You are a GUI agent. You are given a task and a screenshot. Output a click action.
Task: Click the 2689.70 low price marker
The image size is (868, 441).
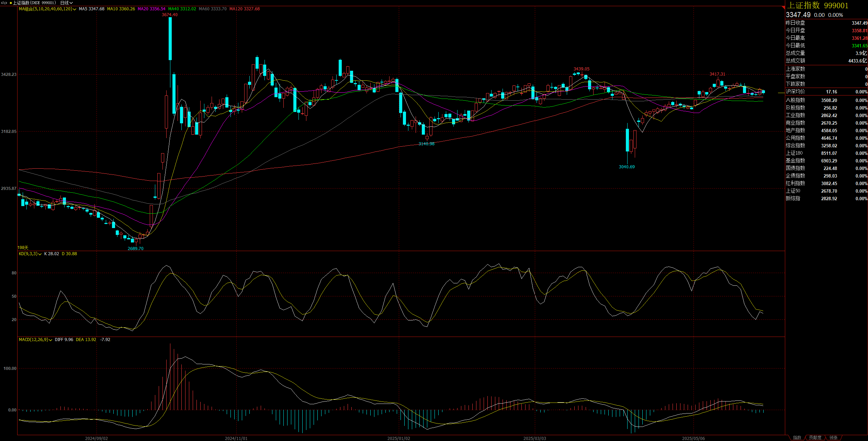coord(135,248)
